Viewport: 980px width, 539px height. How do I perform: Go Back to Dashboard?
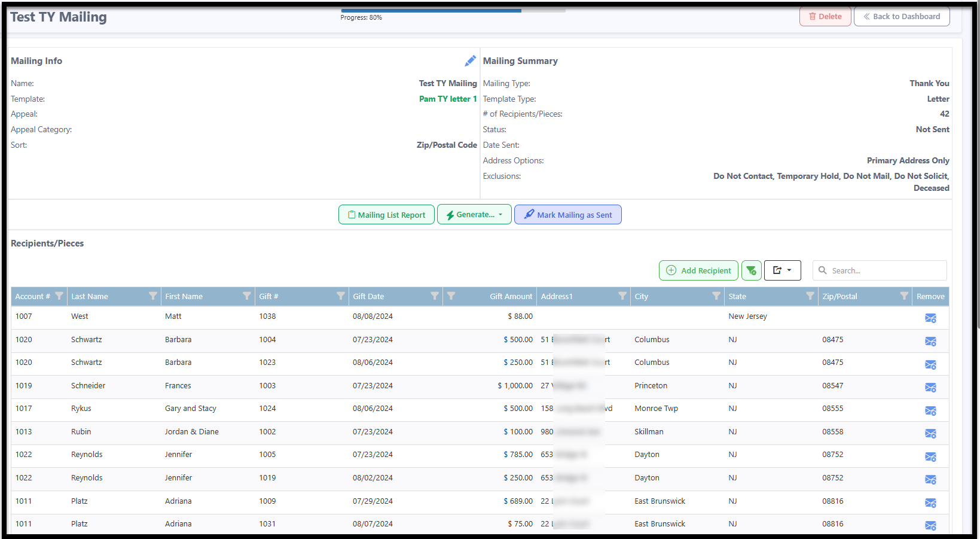902,17
